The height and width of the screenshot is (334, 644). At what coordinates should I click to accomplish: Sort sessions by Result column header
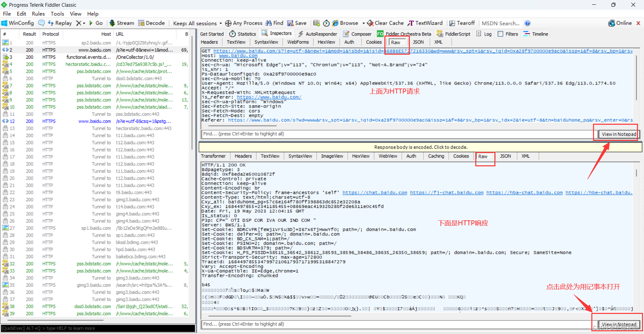pyautogui.click(x=29, y=34)
